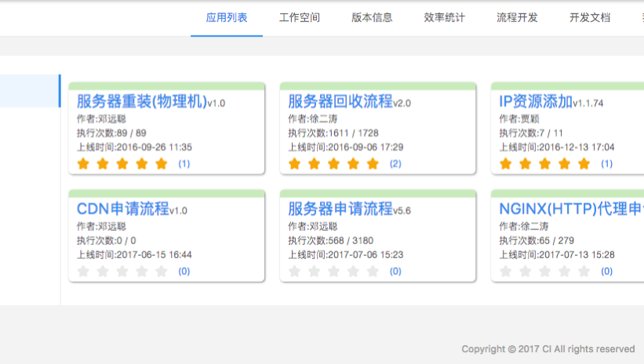The width and height of the screenshot is (644, 364).
Task: Rate NGINX(HTTP)代理 four stars
Action: pos(564,271)
